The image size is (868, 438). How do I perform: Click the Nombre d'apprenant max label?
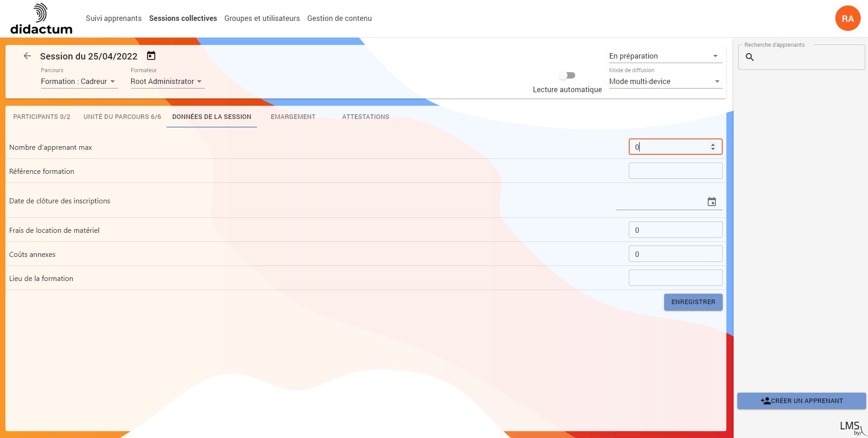[50, 148]
